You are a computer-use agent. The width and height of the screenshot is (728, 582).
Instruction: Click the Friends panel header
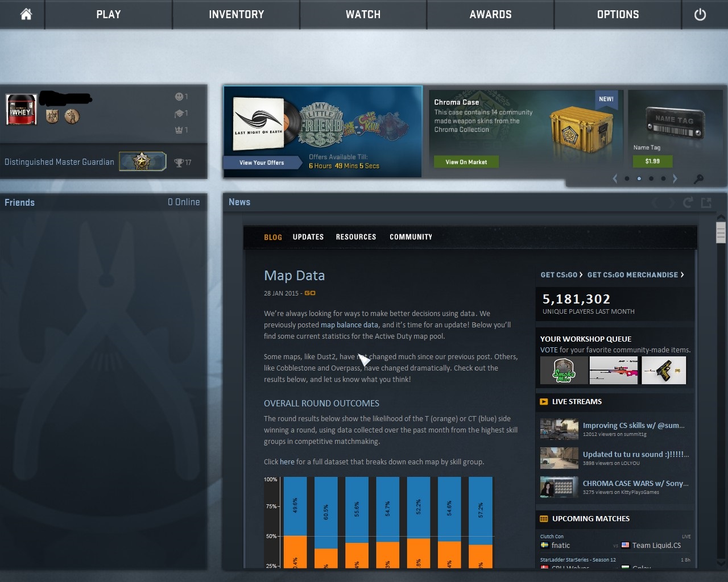pos(103,202)
